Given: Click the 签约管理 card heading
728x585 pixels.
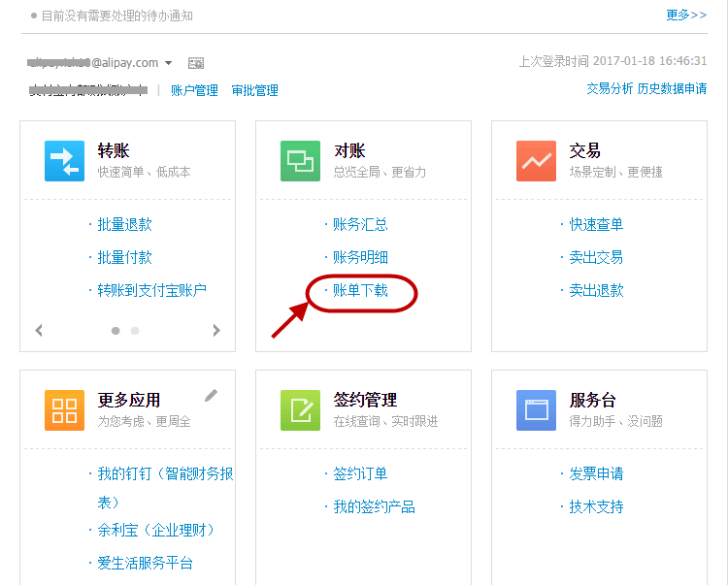Looking at the screenshot, I should pyautogui.click(x=365, y=400).
